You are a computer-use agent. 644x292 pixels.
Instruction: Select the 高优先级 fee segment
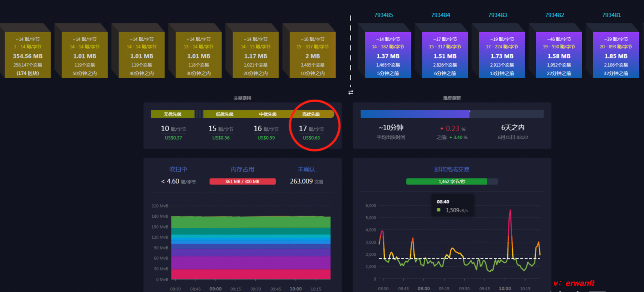pyautogui.click(x=312, y=114)
